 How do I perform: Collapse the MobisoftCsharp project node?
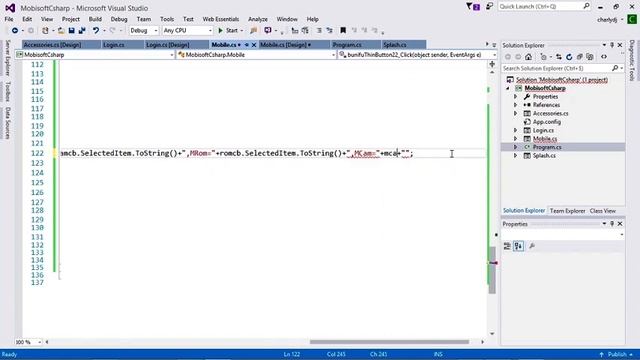(x=508, y=88)
